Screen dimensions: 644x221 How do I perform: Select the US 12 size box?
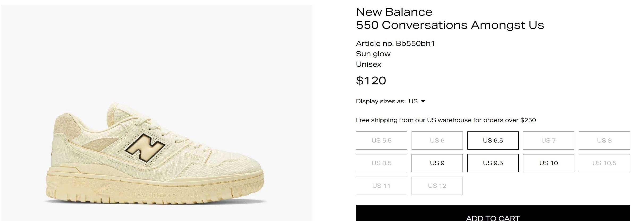tap(437, 186)
